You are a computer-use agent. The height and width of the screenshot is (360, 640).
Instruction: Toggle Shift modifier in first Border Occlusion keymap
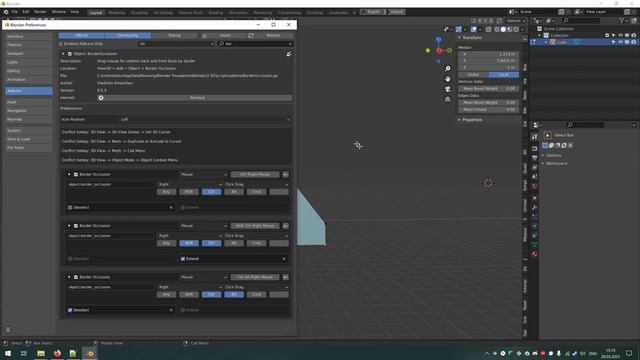click(x=189, y=192)
